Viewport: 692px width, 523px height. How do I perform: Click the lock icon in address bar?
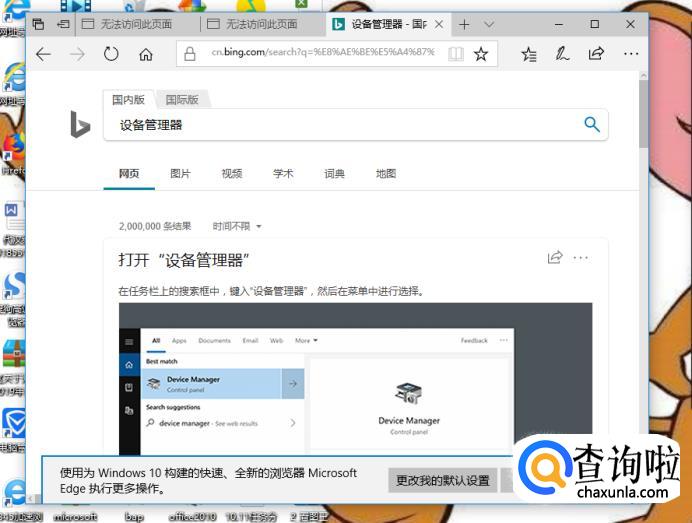(x=190, y=54)
